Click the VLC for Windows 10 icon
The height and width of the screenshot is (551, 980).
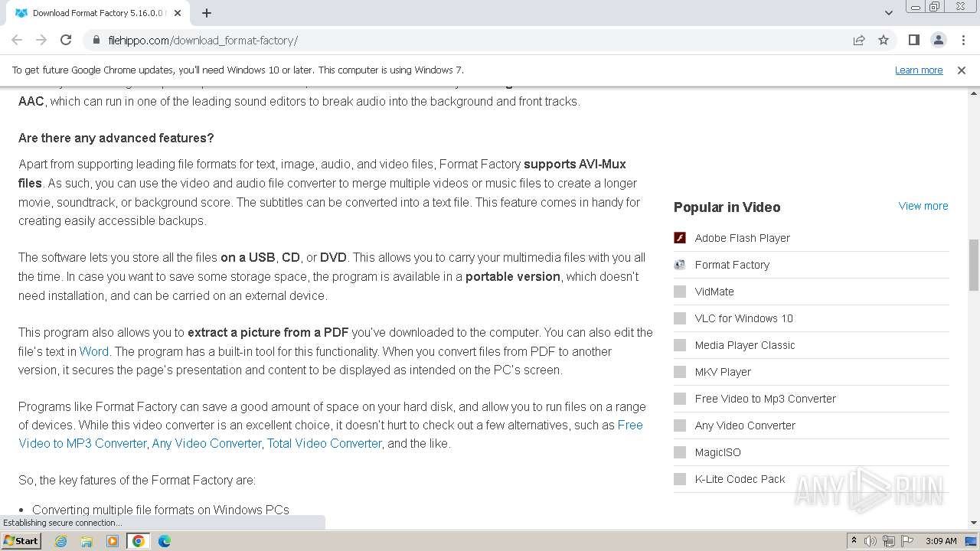pos(680,318)
